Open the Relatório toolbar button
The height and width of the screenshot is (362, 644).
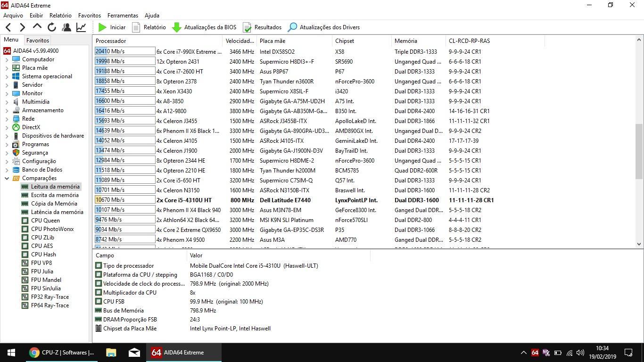click(x=149, y=27)
